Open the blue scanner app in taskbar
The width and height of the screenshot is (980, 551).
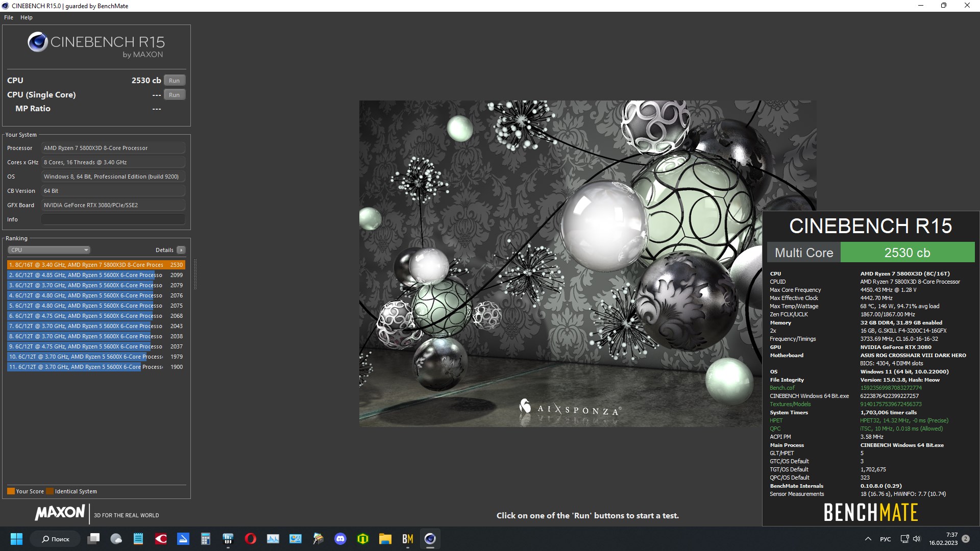(183, 539)
